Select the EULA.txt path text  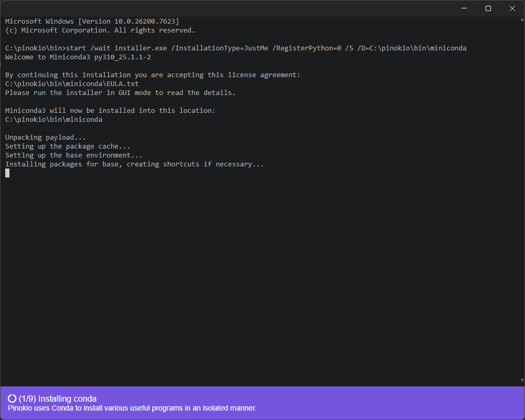[71, 83]
